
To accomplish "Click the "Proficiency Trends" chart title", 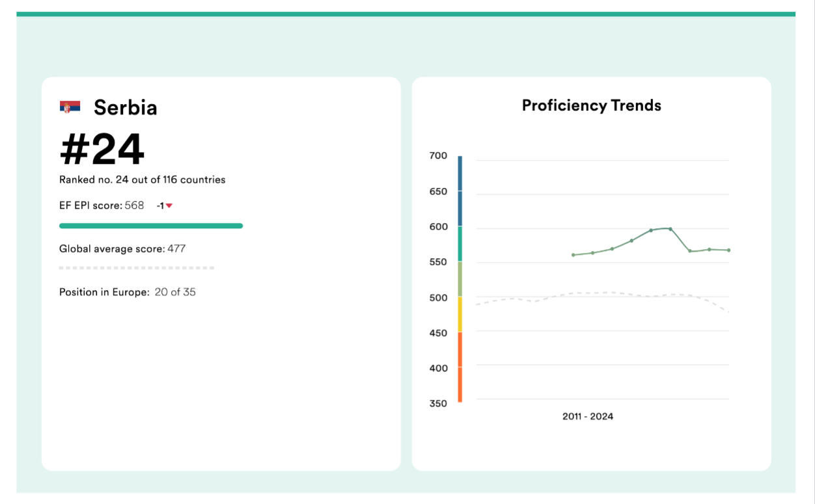I will tap(591, 105).
